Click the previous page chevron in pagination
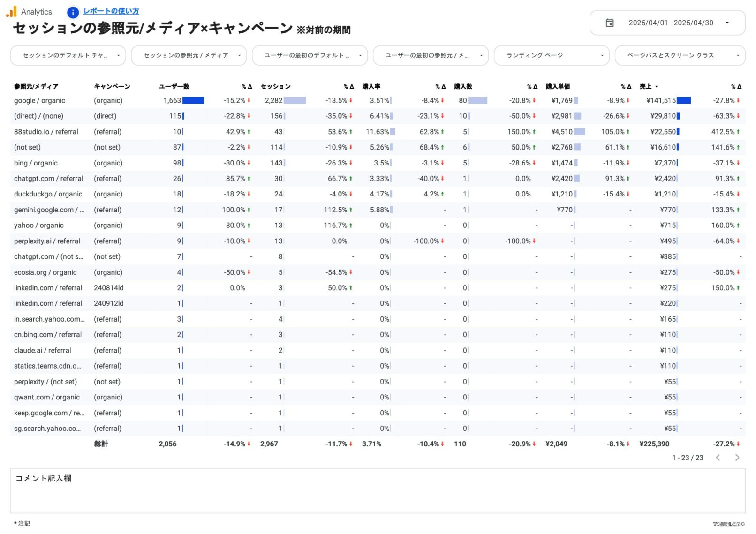Viewport: 756px width, 534px height. click(718, 458)
